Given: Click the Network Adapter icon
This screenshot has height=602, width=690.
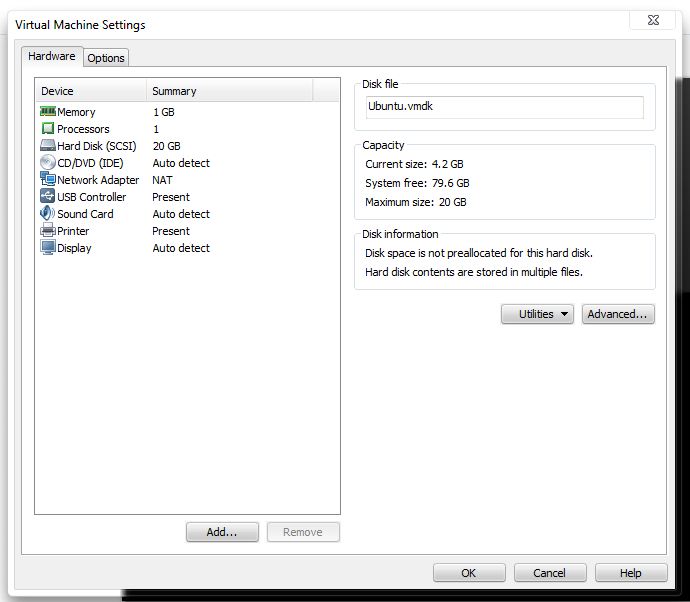Looking at the screenshot, I should 48,179.
